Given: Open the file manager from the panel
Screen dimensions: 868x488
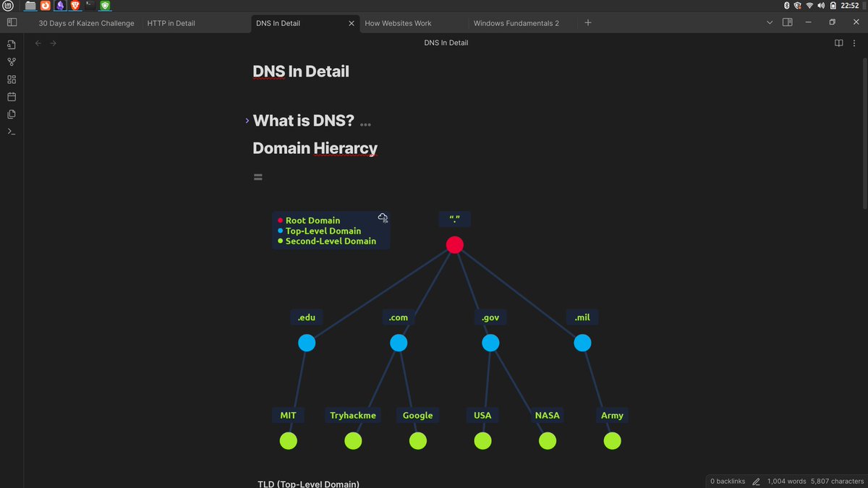Looking at the screenshot, I should coord(30,6).
